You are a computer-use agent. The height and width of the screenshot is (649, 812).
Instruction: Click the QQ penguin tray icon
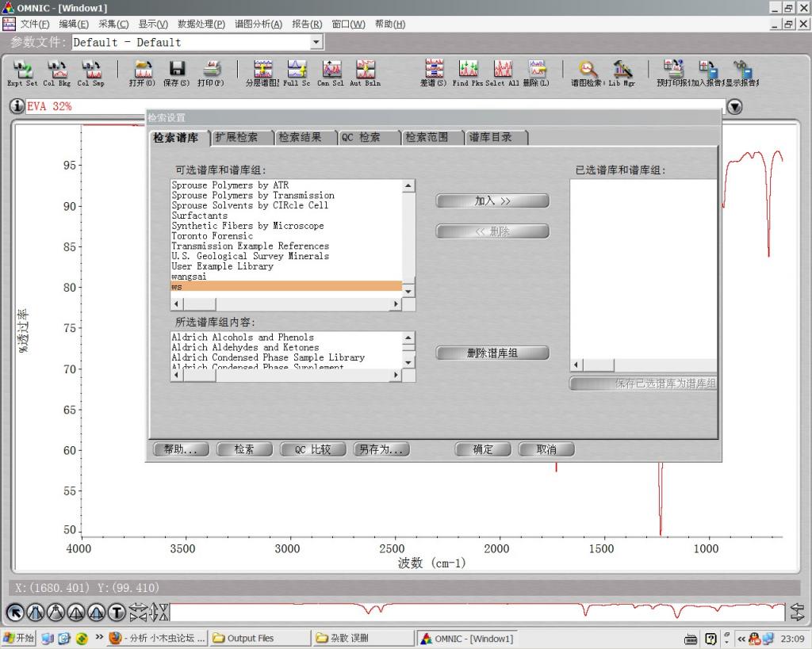[755, 639]
